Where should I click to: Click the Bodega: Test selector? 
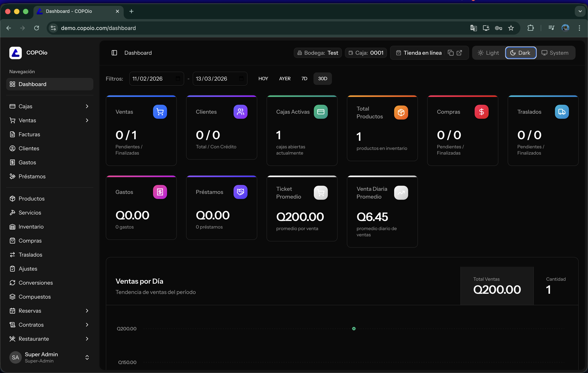[318, 53]
